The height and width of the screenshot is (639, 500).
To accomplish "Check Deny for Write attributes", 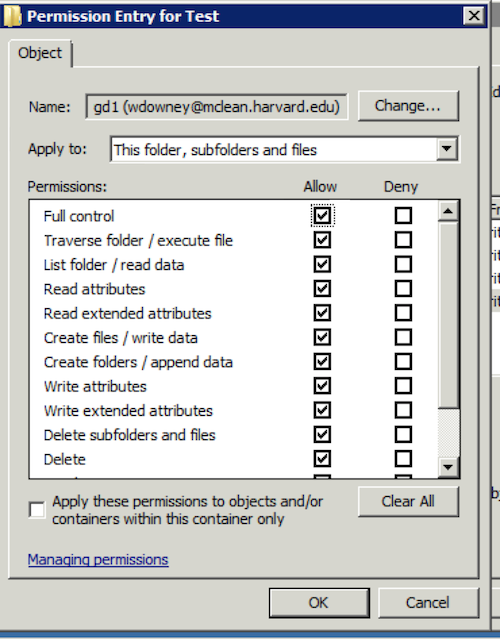I will pyautogui.click(x=403, y=386).
